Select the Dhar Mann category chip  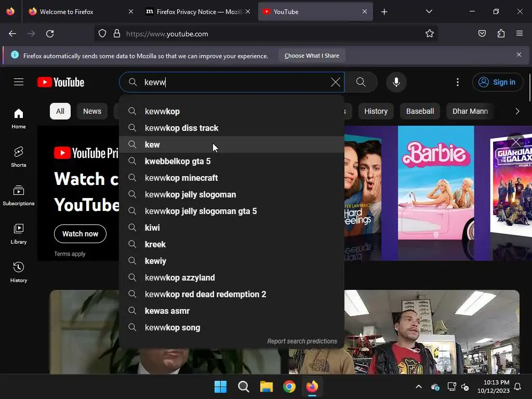pyautogui.click(x=470, y=111)
